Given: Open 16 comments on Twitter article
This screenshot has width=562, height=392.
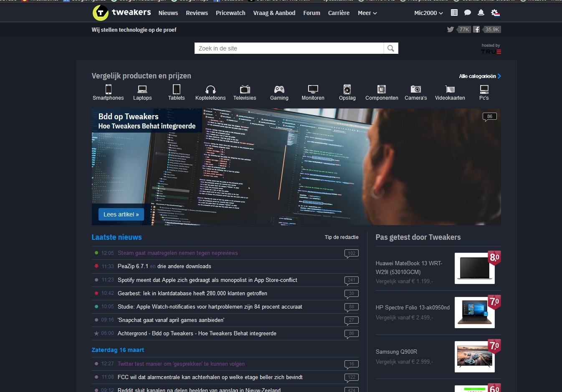Looking at the screenshot, I should [x=352, y=364].
